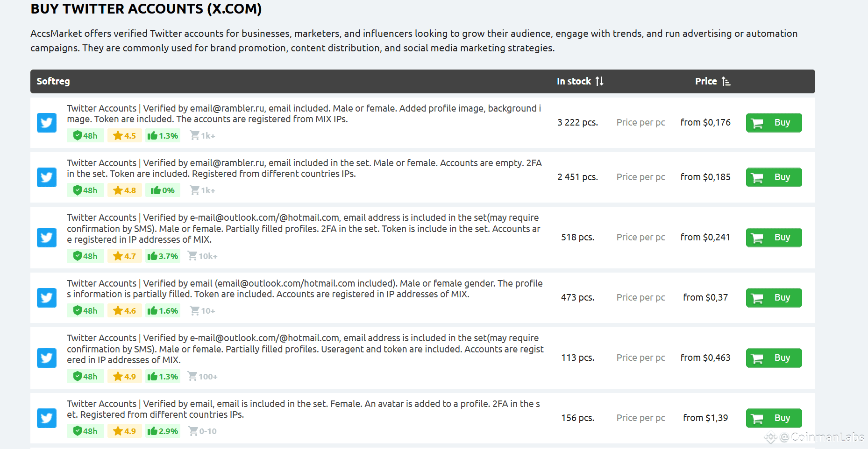
Task: Open the first rambler.ru Twitter accounts description
Action: point(304,113)
